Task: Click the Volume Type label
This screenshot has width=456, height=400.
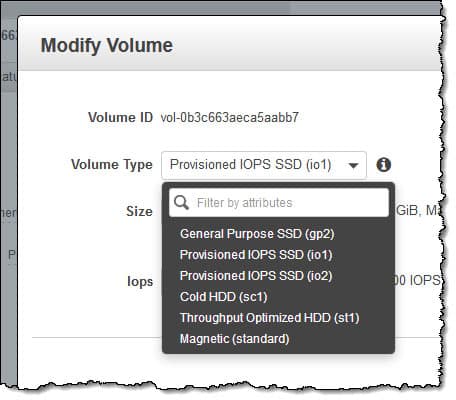Action: (112, 165)
